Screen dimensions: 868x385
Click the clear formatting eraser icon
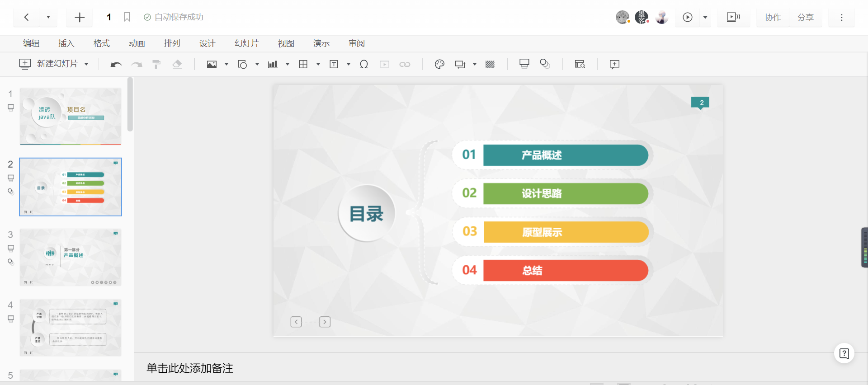click(177, 65)
